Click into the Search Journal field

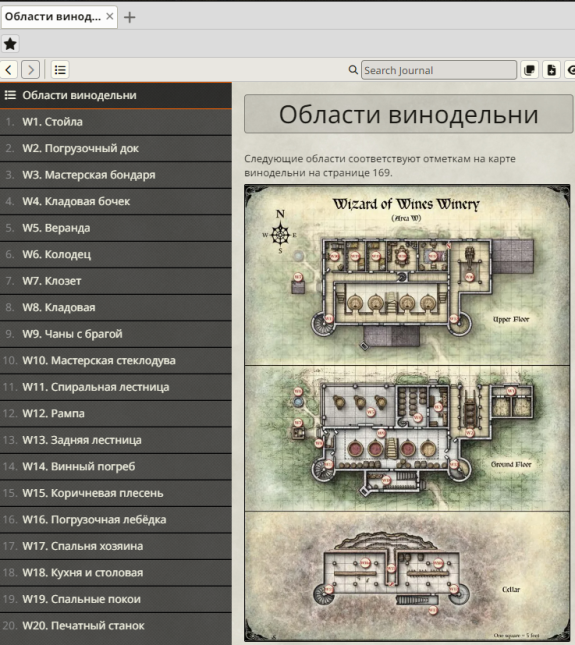pos(438,70)
